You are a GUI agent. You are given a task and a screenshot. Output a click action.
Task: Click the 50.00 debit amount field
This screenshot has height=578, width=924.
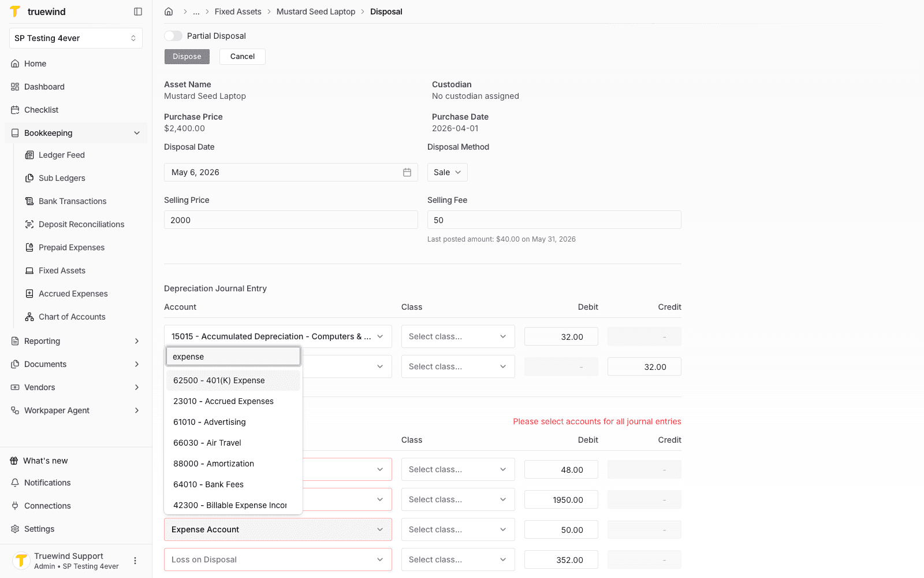tap(561, 529)
